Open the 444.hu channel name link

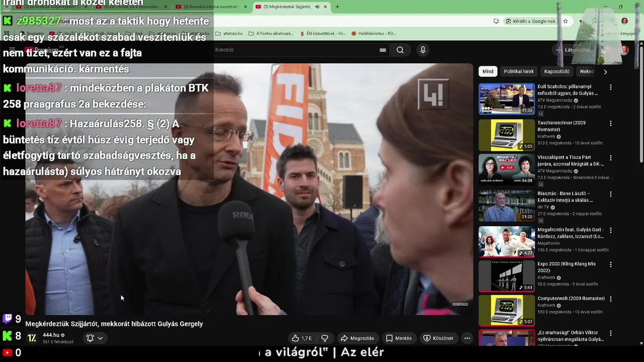pyautogui.click(x=51, y=335)
